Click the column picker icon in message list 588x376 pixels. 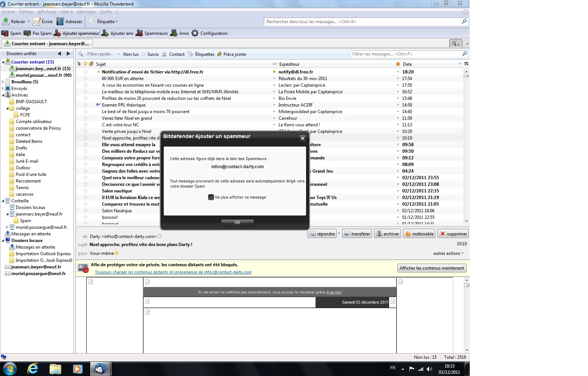(x=467, y=64)
